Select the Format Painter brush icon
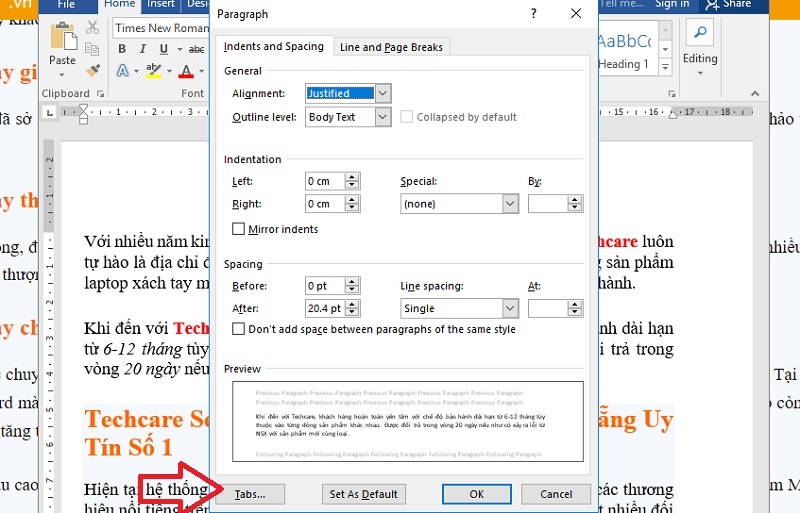800x513 pixels. (93, 70)
